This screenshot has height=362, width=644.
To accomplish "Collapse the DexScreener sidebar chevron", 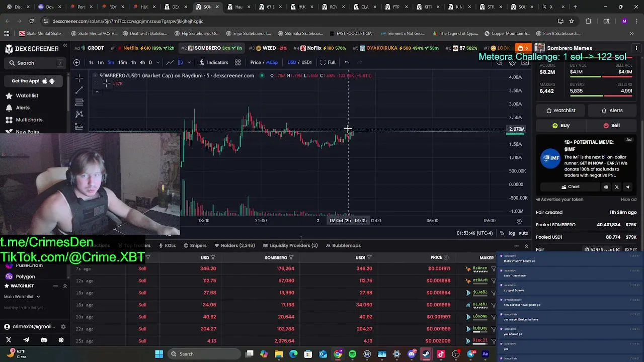I will 65,46.
